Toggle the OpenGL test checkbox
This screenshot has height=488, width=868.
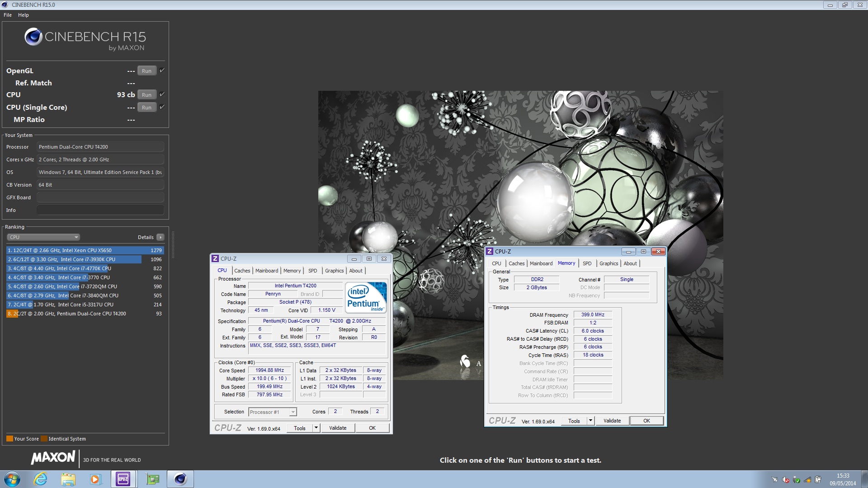click(x=162, y=70)
